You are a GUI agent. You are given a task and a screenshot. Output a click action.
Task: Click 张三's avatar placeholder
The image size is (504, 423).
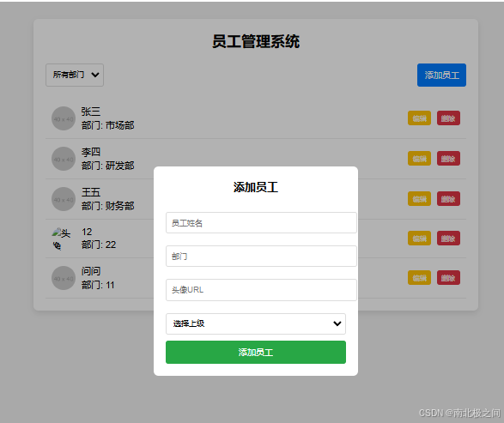point(64,118)
